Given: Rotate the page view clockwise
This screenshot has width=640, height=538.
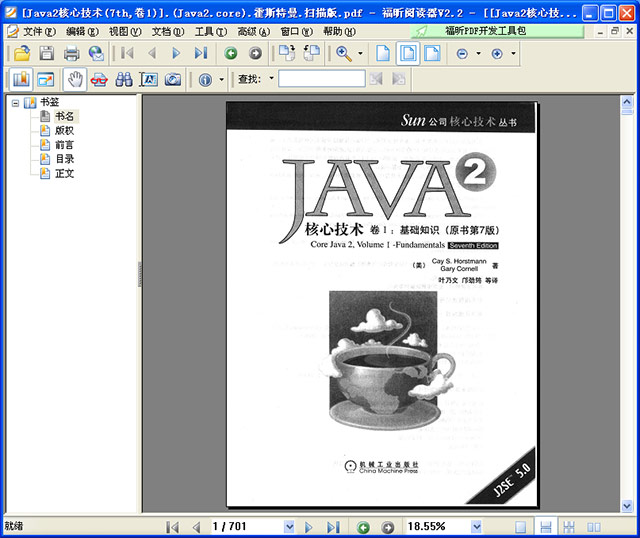Looking at the screenshot, I should tap(287, 53).
